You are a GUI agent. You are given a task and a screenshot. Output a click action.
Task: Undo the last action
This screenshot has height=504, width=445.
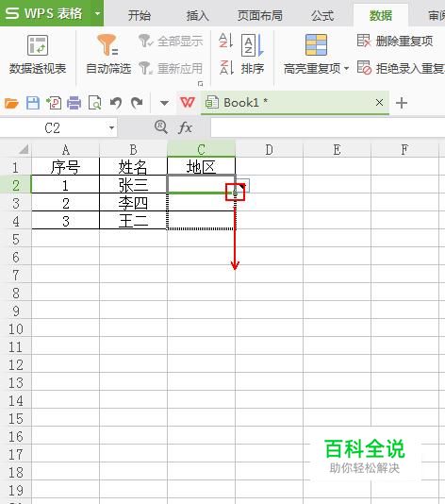click(x=116, y=103)
